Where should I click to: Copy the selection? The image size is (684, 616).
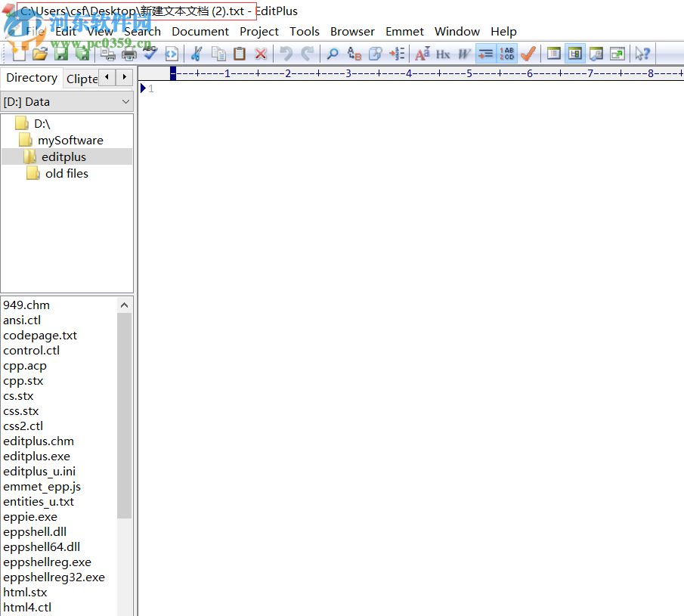218,54
